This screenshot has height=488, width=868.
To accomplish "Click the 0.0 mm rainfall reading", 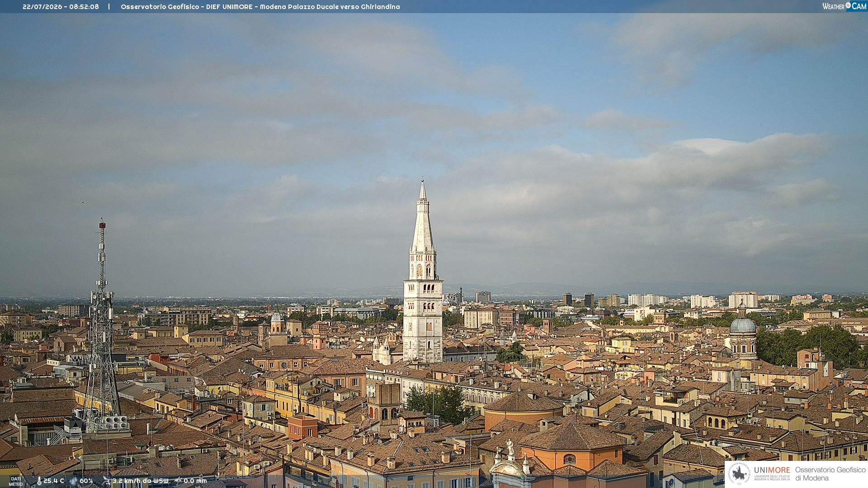I will (x=195, y=481).
